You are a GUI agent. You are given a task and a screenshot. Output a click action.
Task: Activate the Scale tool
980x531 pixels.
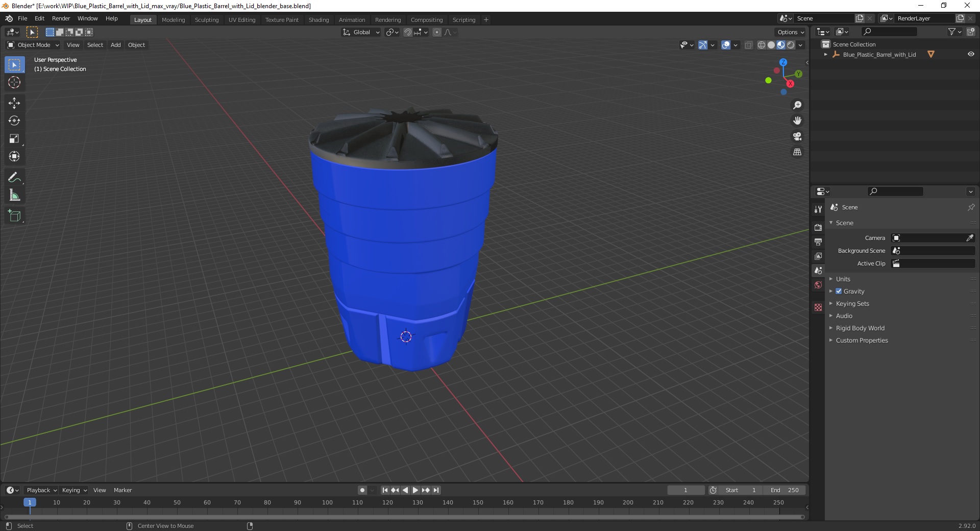[x=14, y=138]
